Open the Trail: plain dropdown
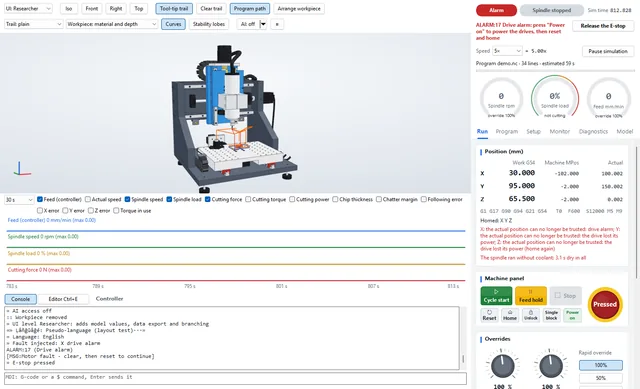The image size is (640, 389). 33,24
